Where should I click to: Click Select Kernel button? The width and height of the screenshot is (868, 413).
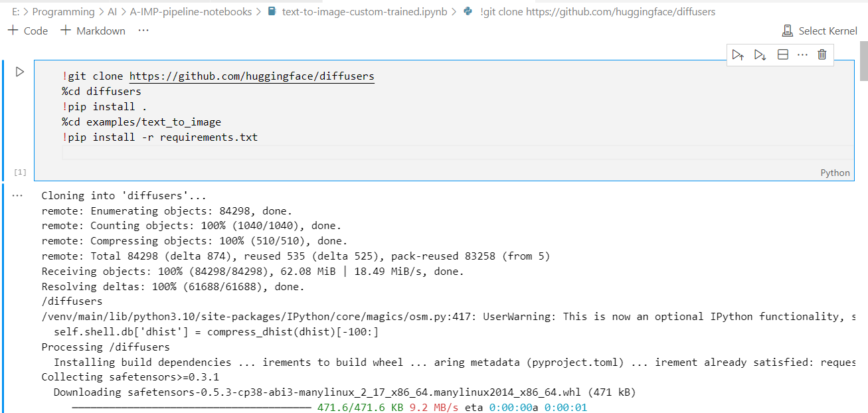pyautogui.click(x=820, y=31)
